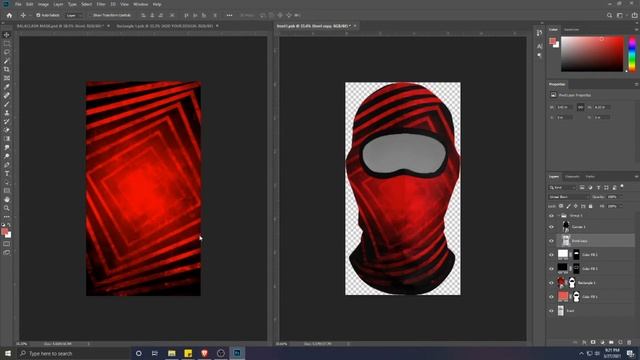Toggle the Auto-Select checkbox
This screenshot has width=640, height=360.
(x=38, y=15)
